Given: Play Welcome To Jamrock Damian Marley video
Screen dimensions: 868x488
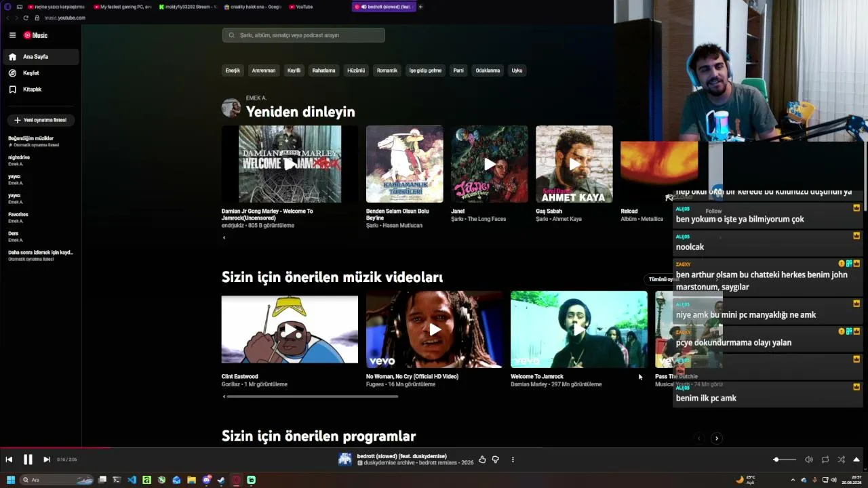Looking at the screenshot, I should (579, 329).
